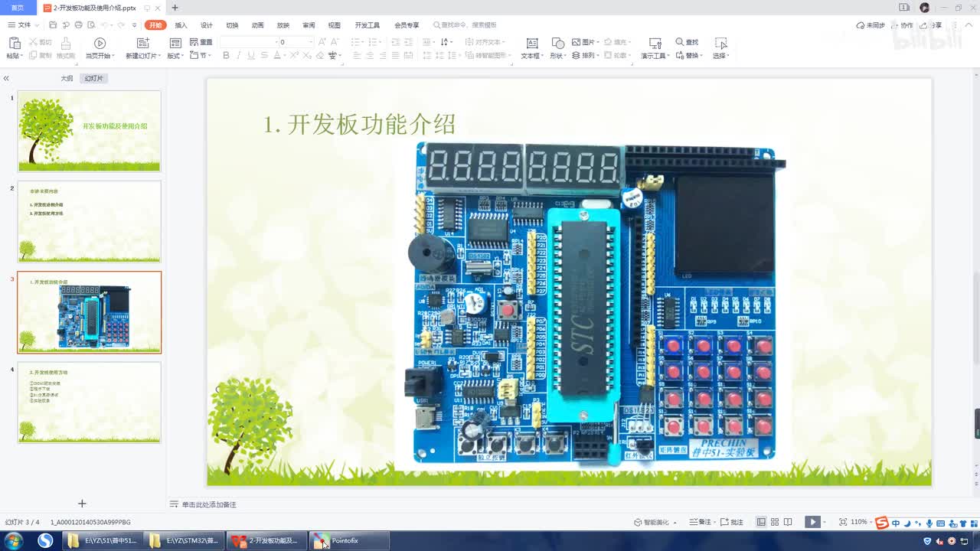Collapse the slide panel with double chevron
The width and height of the screenshot is (980, 551).
(6, 78)
